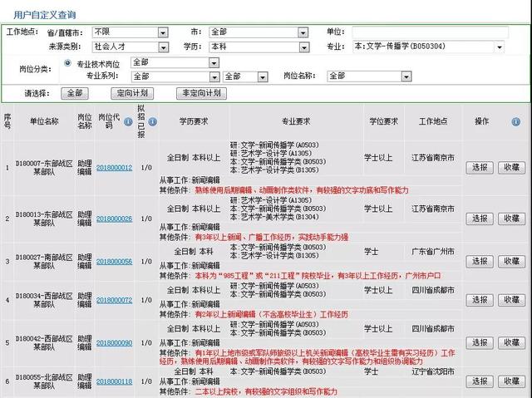Click the info icon beside 岗位代码 header
The width and height of the screenshot is (532, 398).
(128, 121)
